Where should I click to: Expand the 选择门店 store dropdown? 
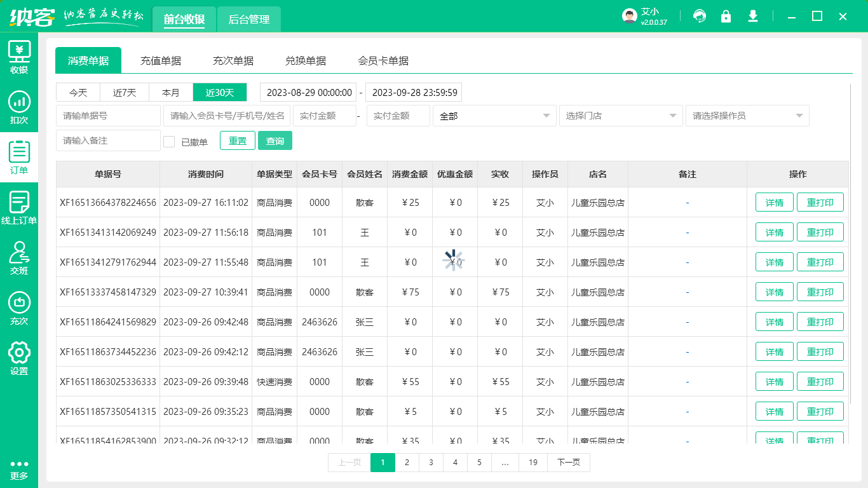pyautogui.click(x=620, y=116)
